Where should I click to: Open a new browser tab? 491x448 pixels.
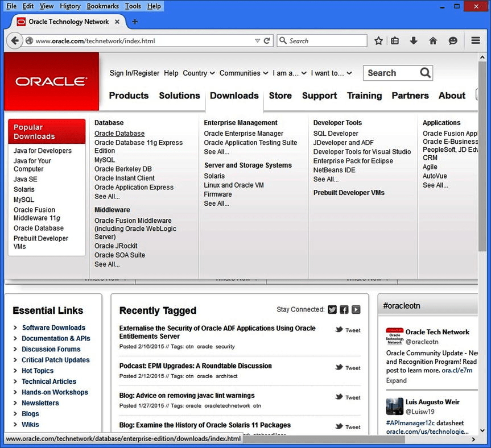tap(135, 22)
